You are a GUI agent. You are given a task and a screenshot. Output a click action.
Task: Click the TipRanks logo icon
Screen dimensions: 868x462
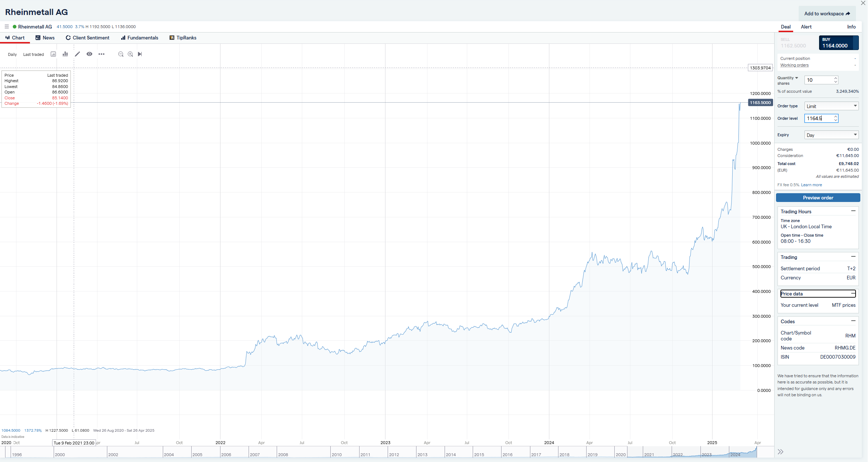(172, 38)
